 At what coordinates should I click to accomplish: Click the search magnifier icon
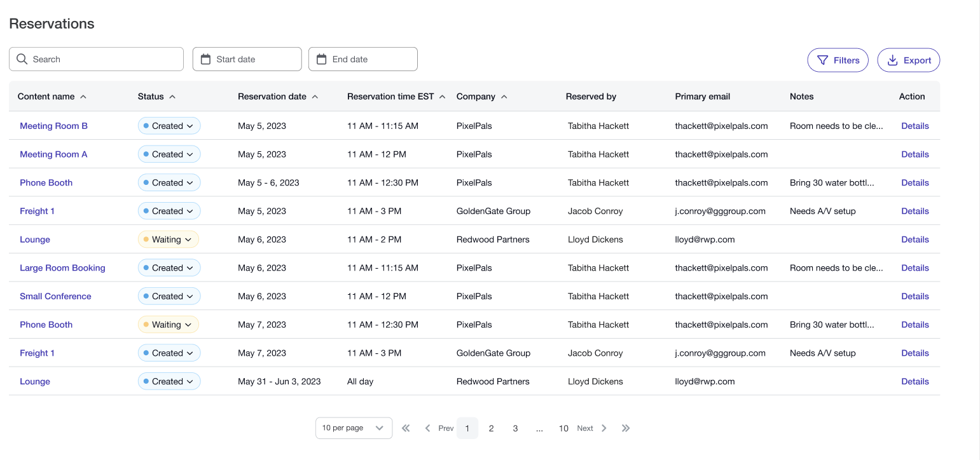22,59
